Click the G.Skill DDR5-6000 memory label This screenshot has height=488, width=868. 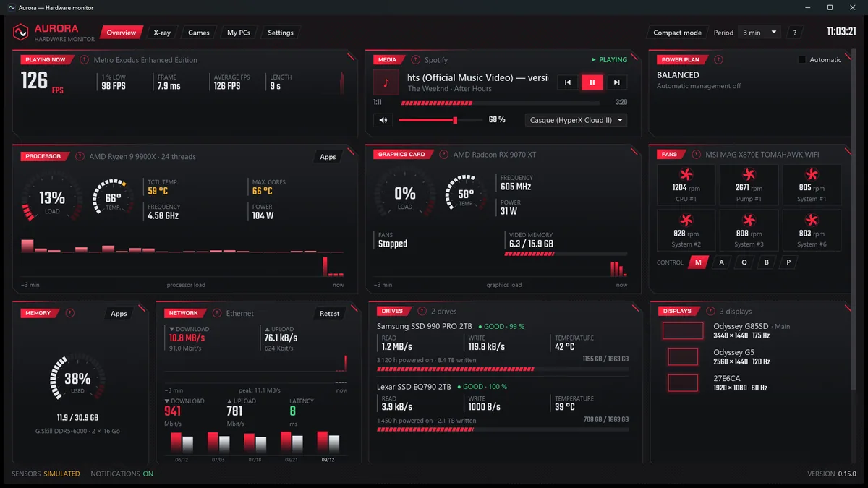(x=77, y=430)
